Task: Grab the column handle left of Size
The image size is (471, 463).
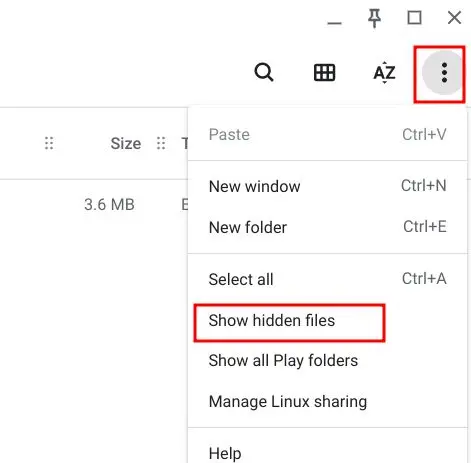Action: point(49,143)
